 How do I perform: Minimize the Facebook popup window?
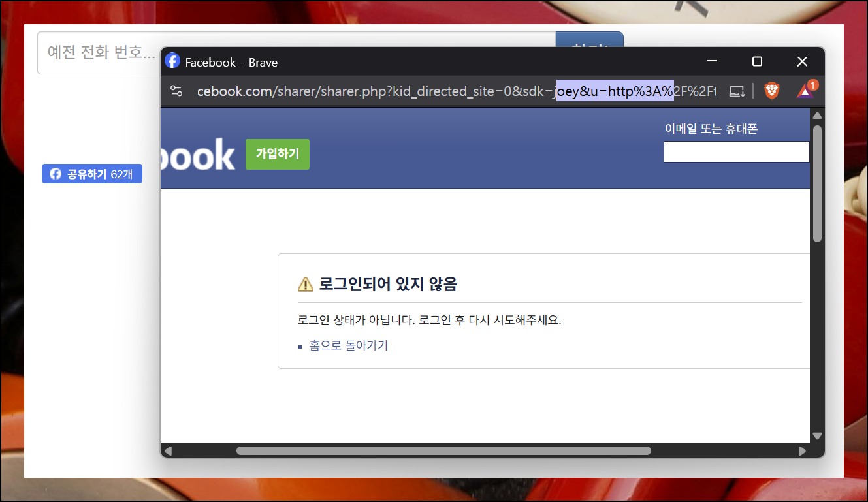click(712, 61)
